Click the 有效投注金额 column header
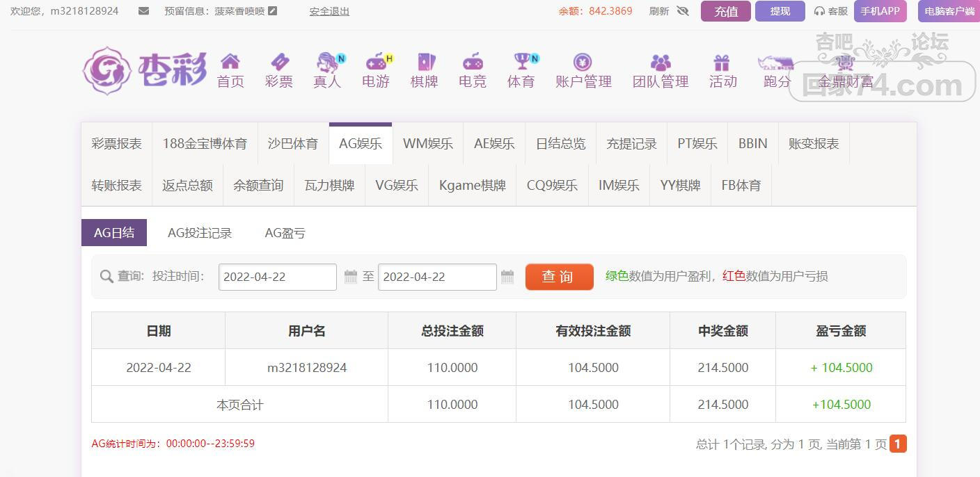This screenshot has height=477, width=980. [x=593, y=331]
